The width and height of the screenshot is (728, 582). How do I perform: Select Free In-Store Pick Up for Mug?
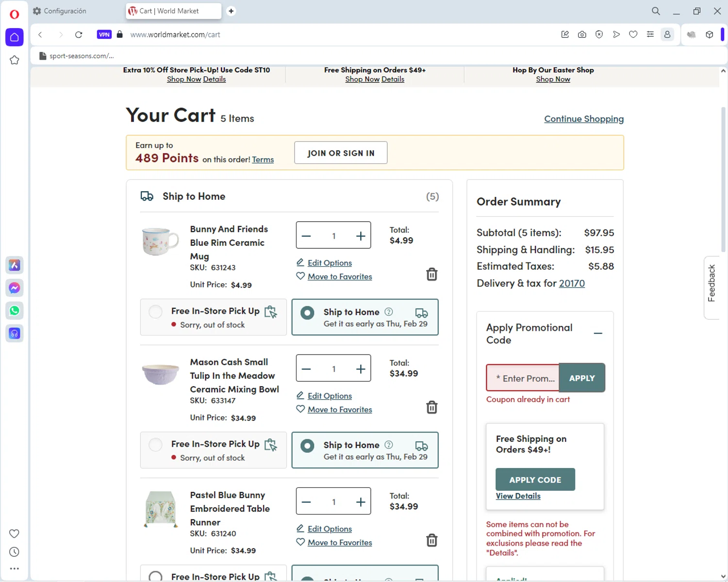155,311
